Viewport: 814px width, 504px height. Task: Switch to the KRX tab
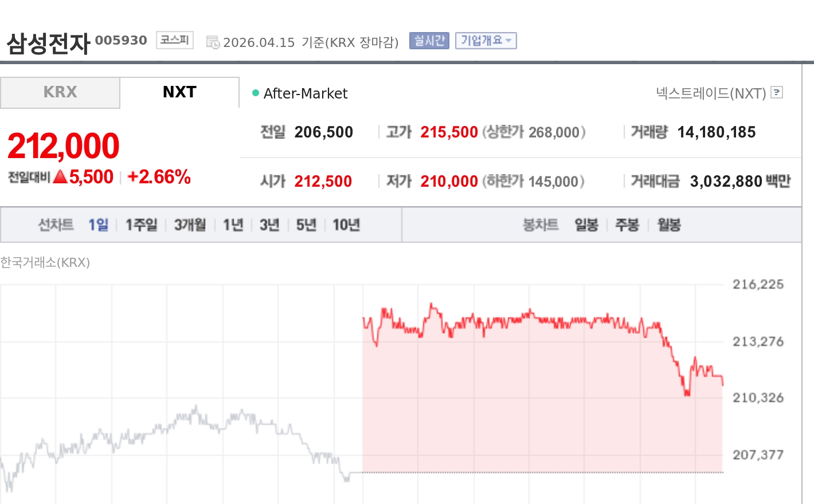pos(59,92)
